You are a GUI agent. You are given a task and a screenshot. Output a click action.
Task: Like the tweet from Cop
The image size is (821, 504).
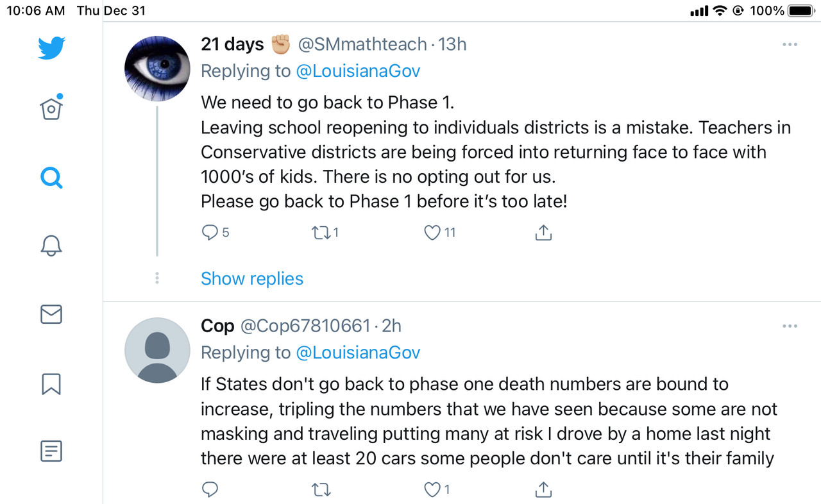coord(432,490)
